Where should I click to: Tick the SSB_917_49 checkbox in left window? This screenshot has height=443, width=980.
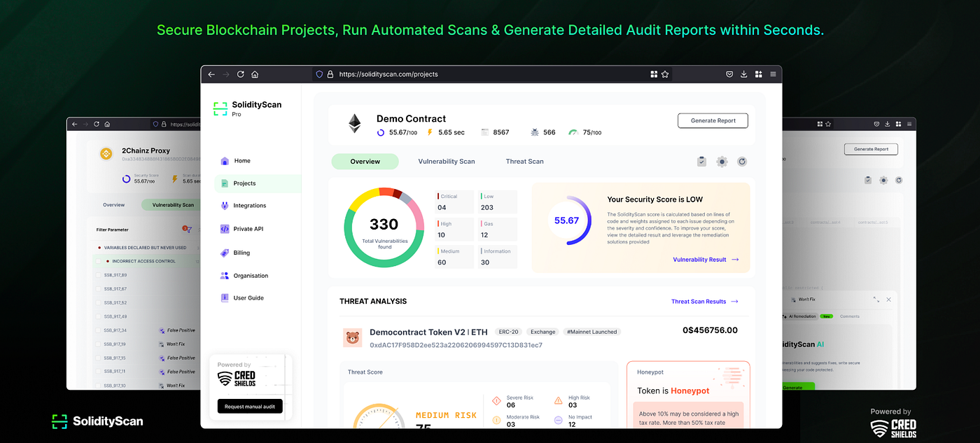pyautogui.click(x=99, y=316)
